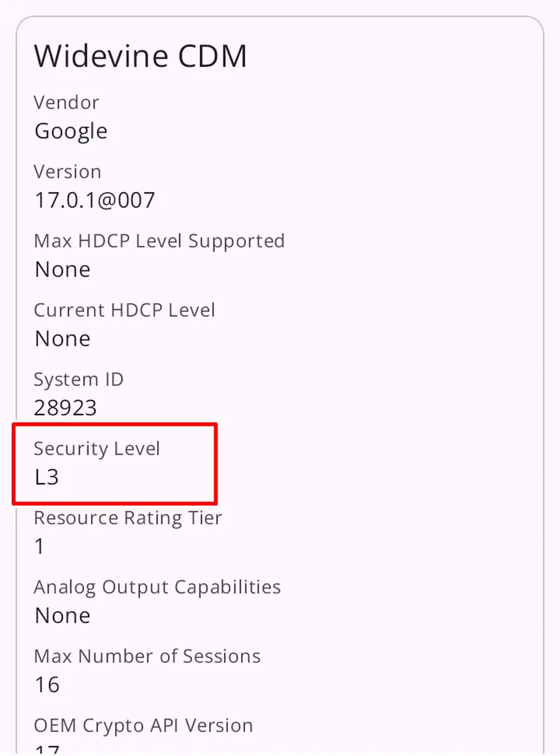Tap None under Max HDCP Level Supported

click(63, 270)
